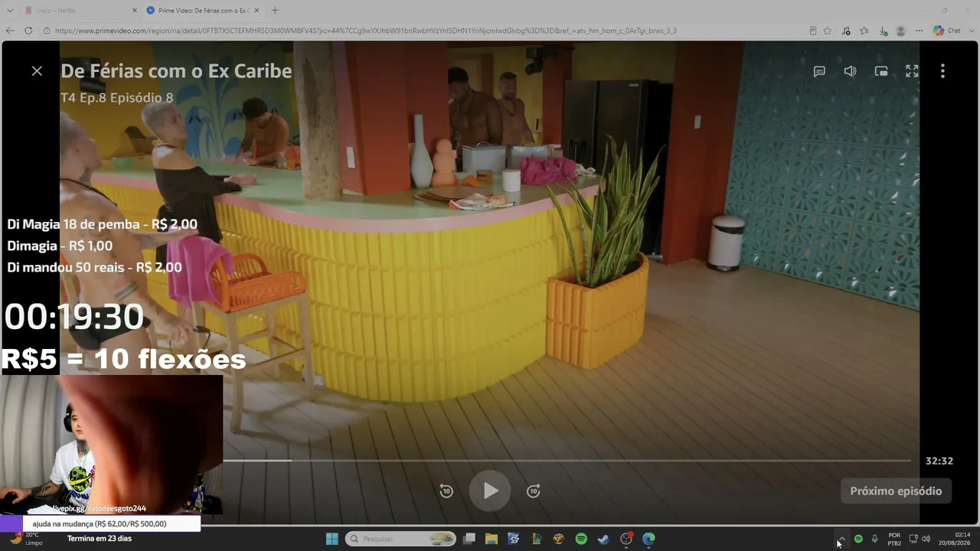Open Windows Start menu
Image resolution: width=980 pixels, height=551 pixels.
[x=332, y=539]
